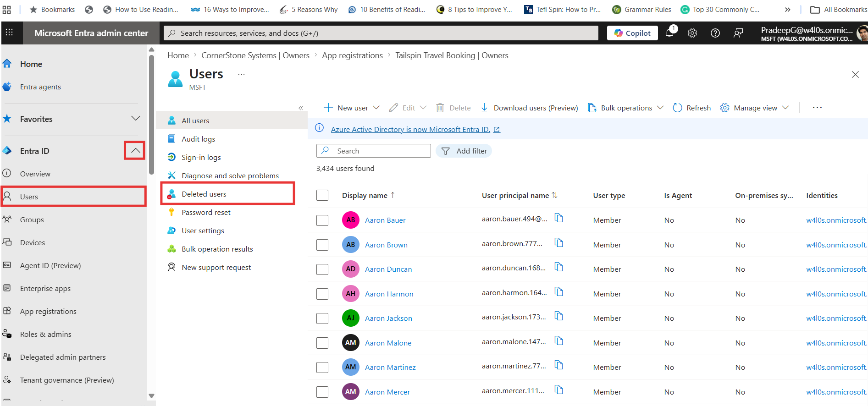Click the users Search input field
Viewport: 868px width, 406px height.
[x=381, y=151]
